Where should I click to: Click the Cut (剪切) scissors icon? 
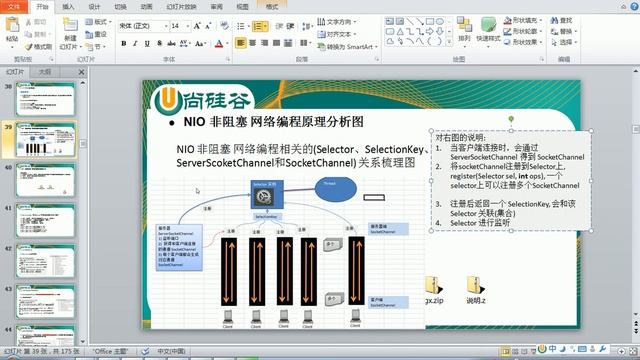29,22
